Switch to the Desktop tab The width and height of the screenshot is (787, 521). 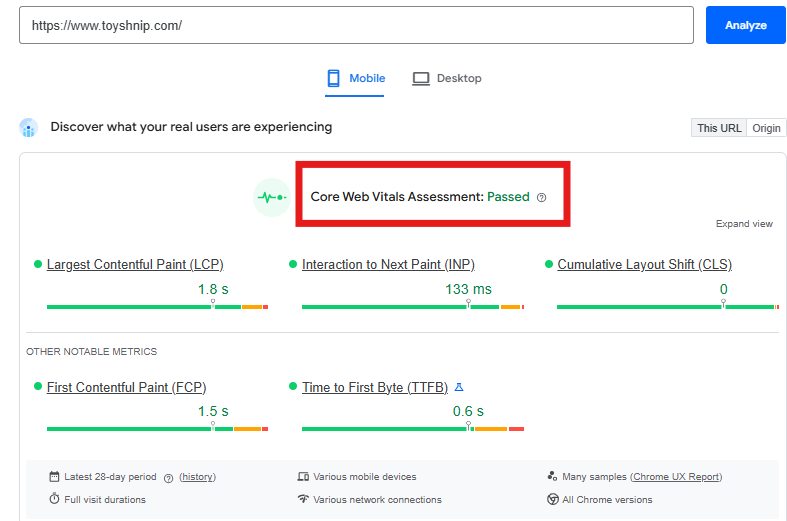(447, 78)
